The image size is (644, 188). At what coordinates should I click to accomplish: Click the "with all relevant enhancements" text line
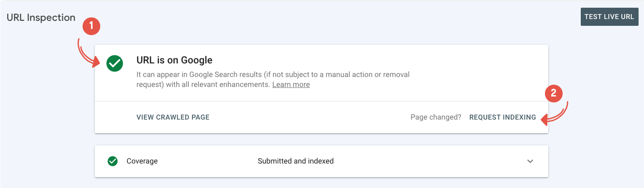click(203, 85)
